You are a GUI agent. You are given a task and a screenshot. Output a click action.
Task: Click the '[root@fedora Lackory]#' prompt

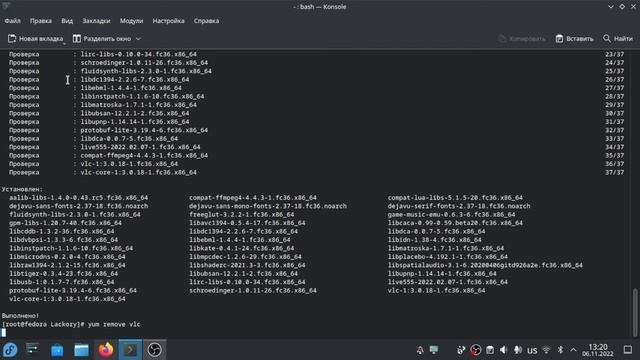pos(43,324)
